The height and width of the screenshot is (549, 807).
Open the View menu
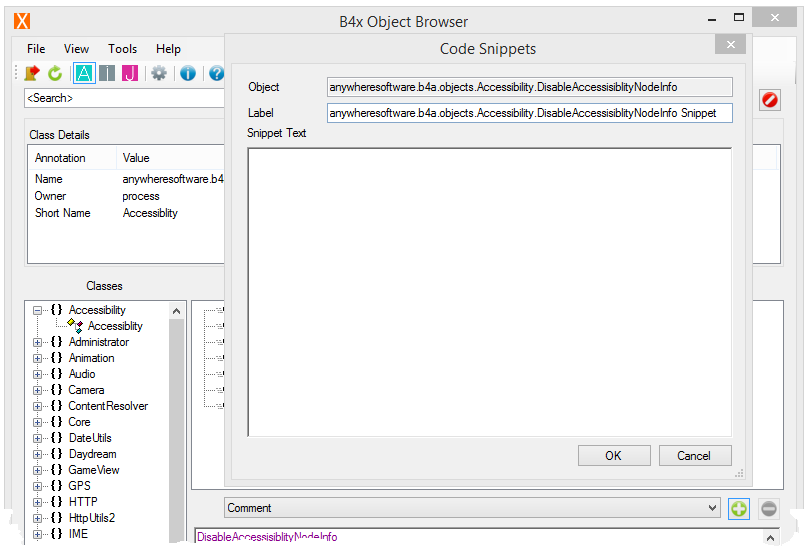(76, 49)
